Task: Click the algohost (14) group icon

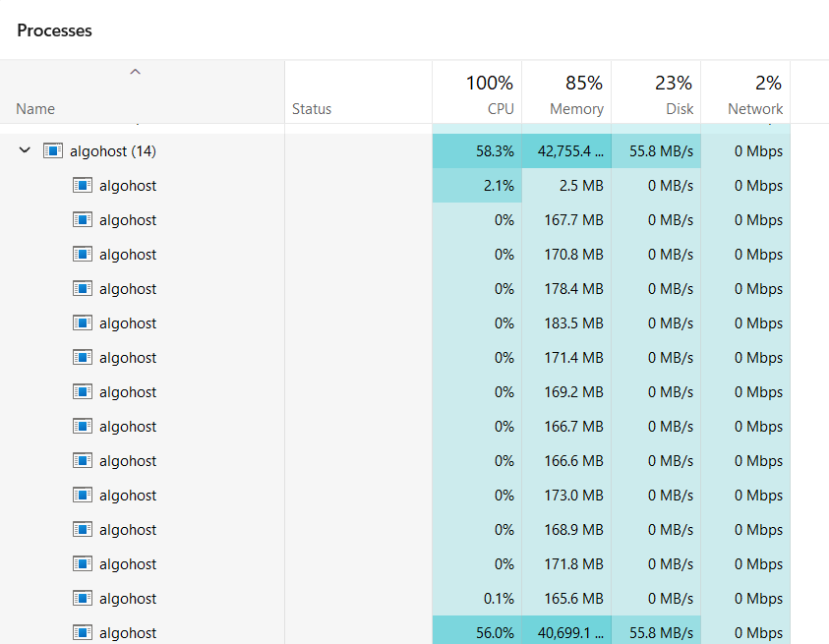Action: (x=53, y=151)
